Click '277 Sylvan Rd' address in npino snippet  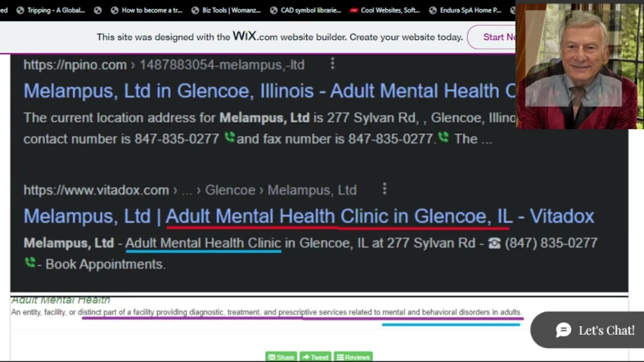point(372,118)
